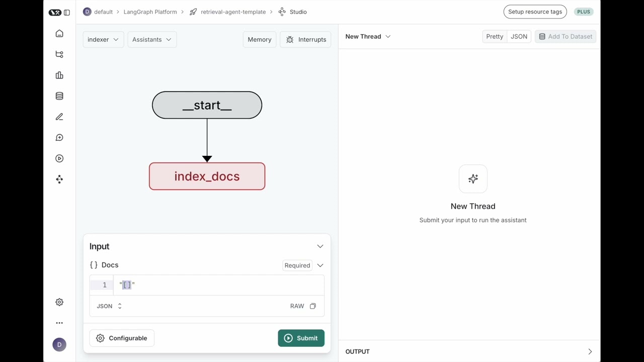Open the Assistants dropdown
This screenshot has height=362, width=644.
tap(152, 39)
